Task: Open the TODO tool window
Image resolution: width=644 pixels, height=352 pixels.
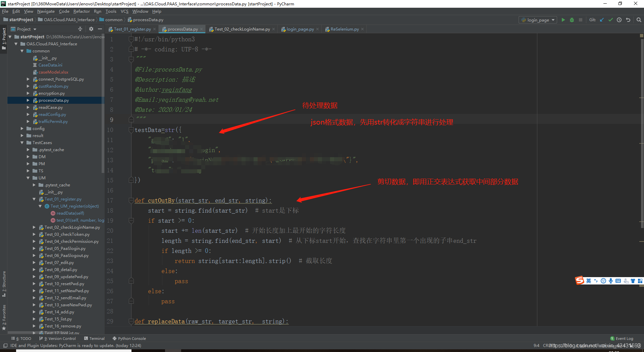Action: pyautogui.click(x=21, y=339)
